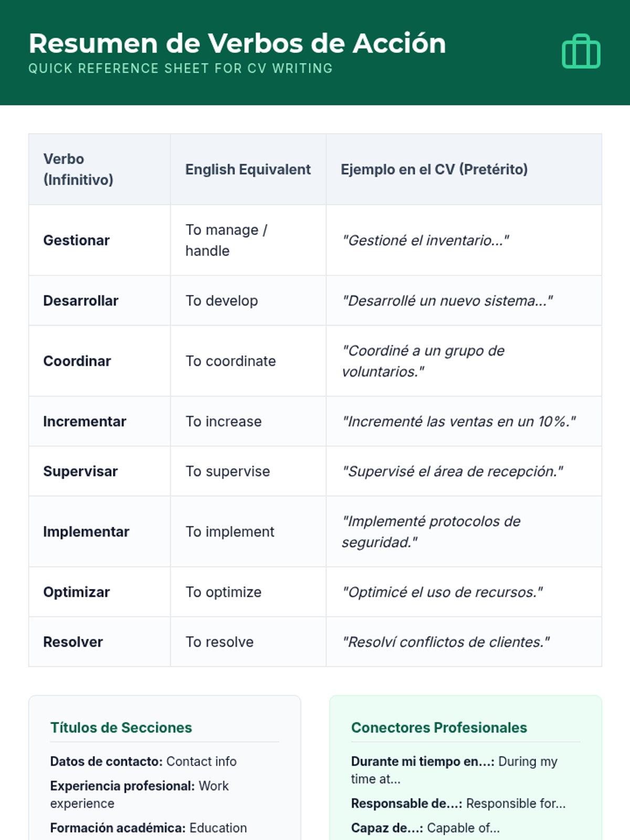This screenshot has height=840, width=630.
Task: Select the Incrementar row label
Action: (x=85, y=422)
